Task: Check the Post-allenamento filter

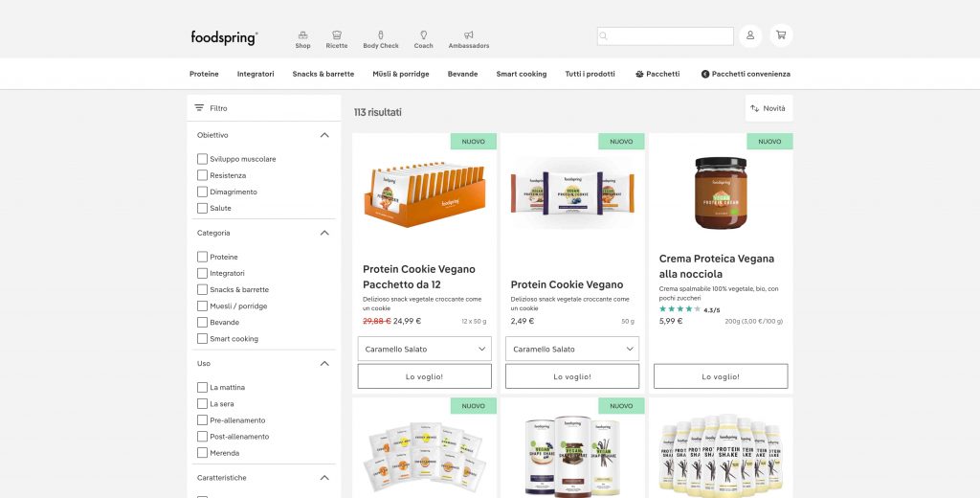Action: pyautogui.click(x=203, y=436)
